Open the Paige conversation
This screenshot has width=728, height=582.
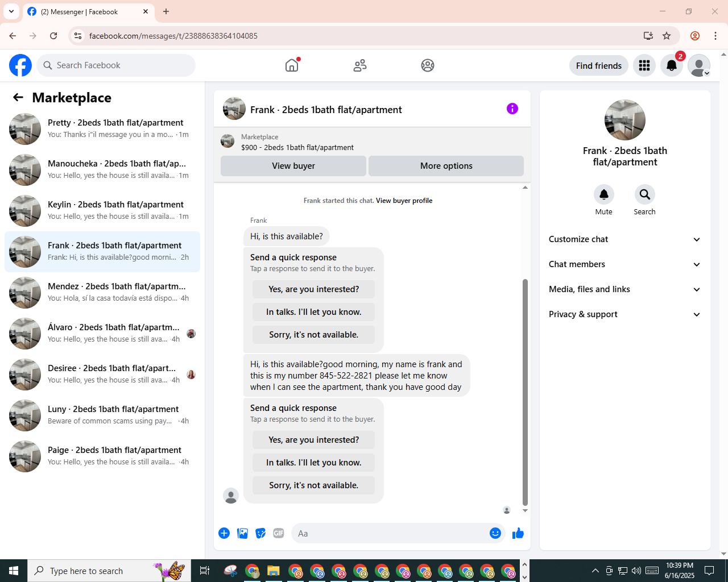102,456
